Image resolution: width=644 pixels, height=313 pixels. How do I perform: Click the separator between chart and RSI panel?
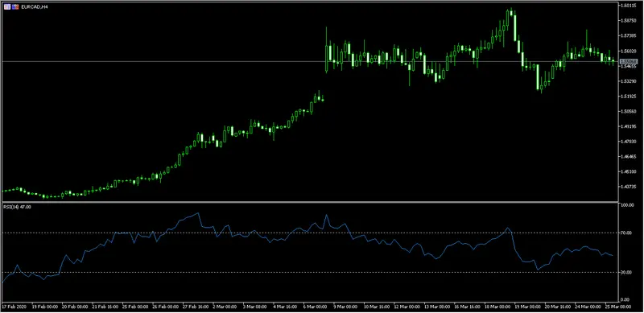310,202
